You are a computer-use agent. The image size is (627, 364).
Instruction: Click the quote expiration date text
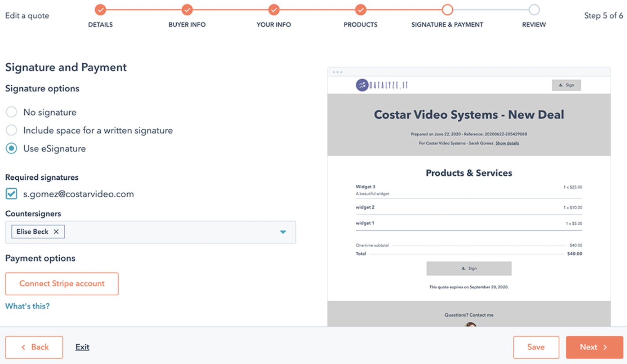coord(469,287)
